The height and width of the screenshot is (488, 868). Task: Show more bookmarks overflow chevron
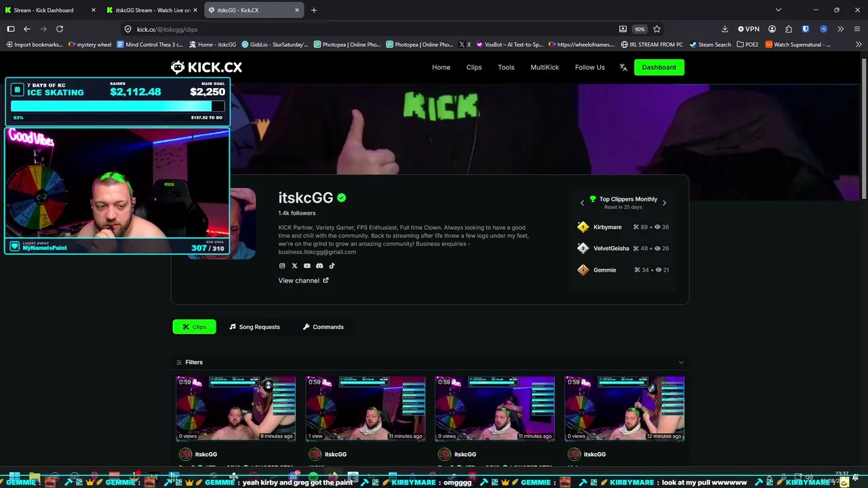click(858, 45)
